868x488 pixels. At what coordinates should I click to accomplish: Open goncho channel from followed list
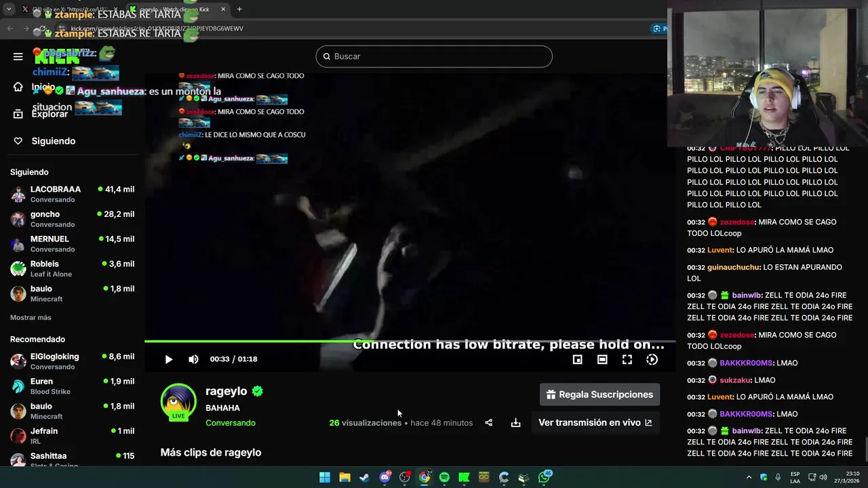[x=73, y=219]
